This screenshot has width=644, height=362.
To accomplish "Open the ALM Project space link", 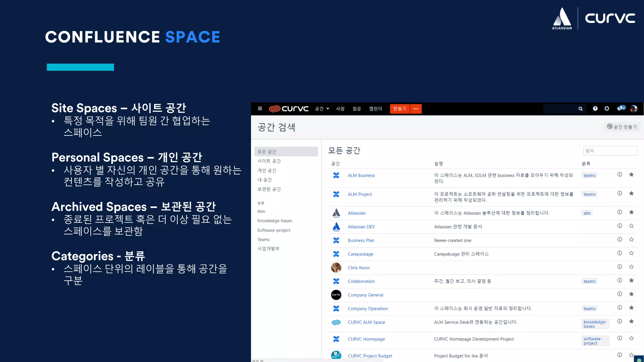I will click(360, 194).
